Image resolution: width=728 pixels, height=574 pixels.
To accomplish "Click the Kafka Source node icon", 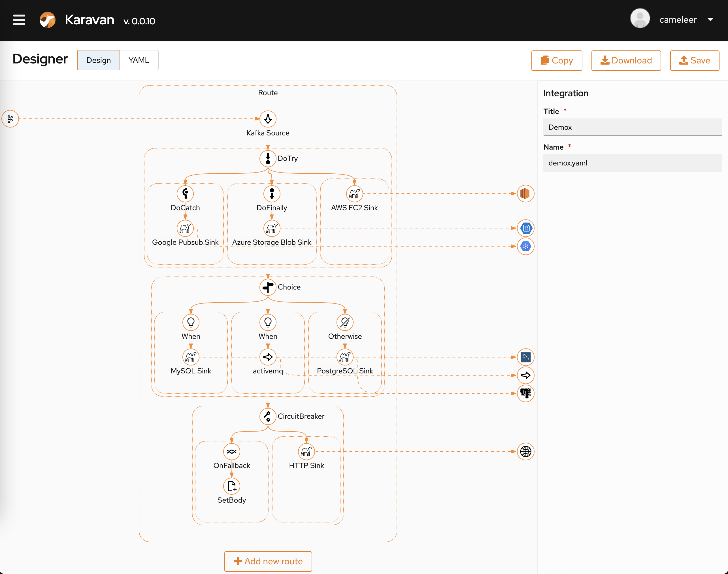I will [x=268, y=119].
